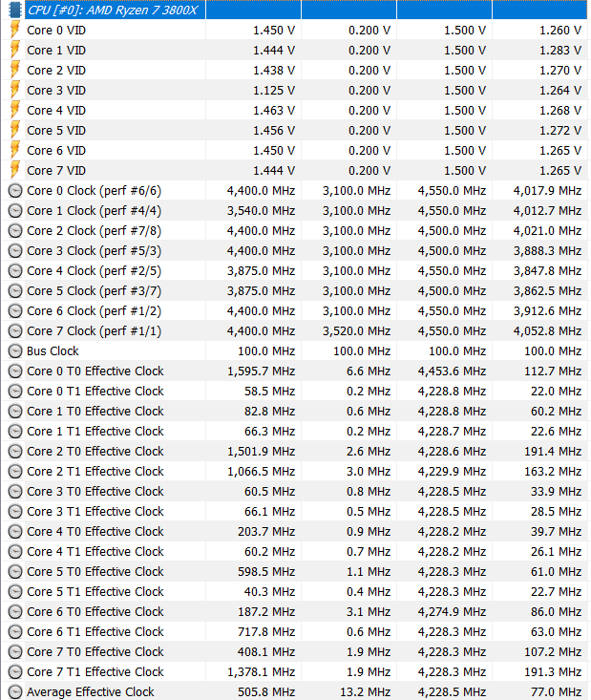This screenshot has height=700, width=591.
Task: Click the clock icon beside Core 0 Clock
Action: point(15,190)
